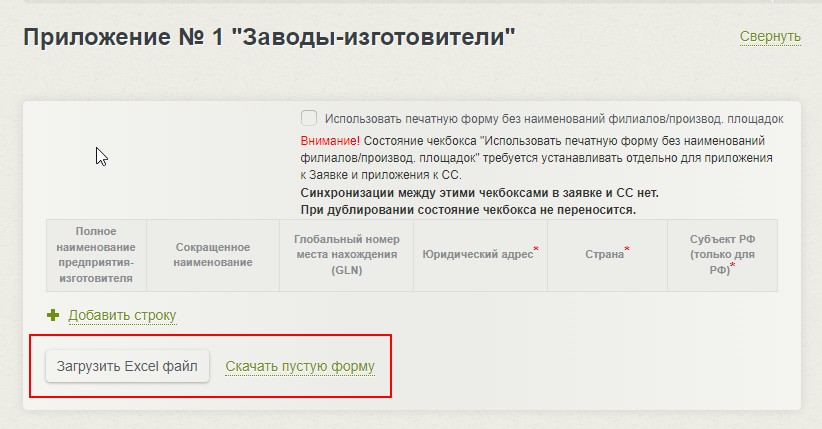Image resolution: width=822 pixels, height=429 pixels.
Task: Click the 'Добавить строку' link
Action: tap(122, 316)
